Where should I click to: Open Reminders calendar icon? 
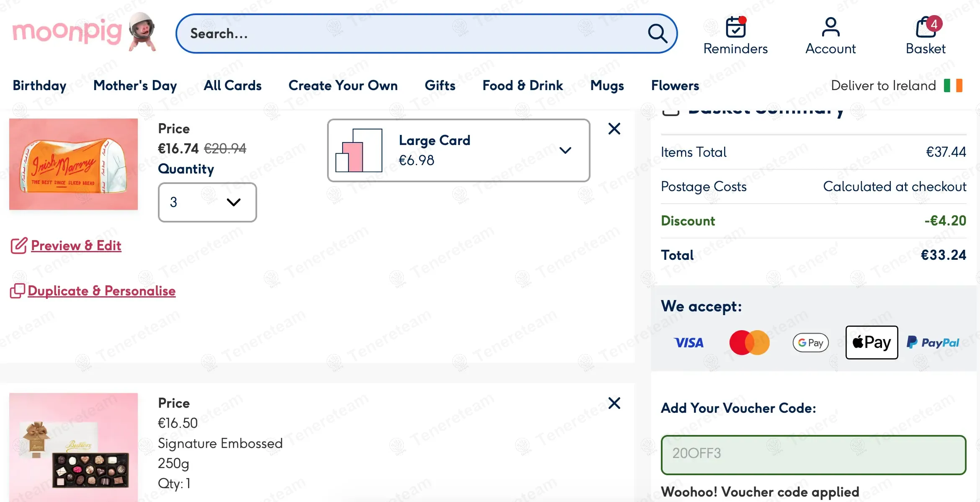pos(735,28)
